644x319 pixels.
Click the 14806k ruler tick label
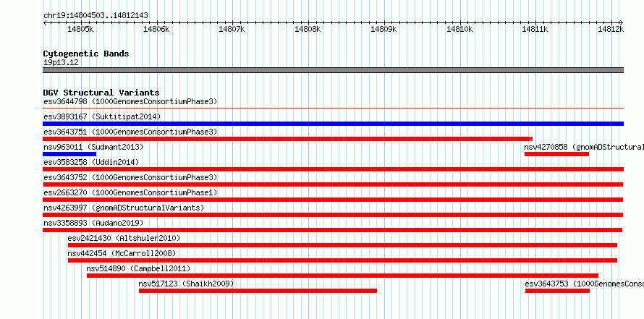(156, 29)
